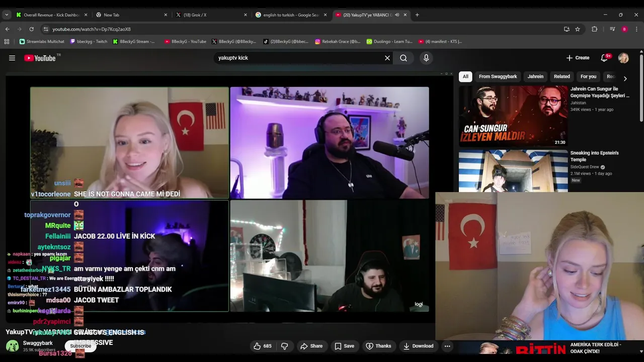
Task: Start voice search with the microphone
Action: pyautogui.click(x=426, y=58)
